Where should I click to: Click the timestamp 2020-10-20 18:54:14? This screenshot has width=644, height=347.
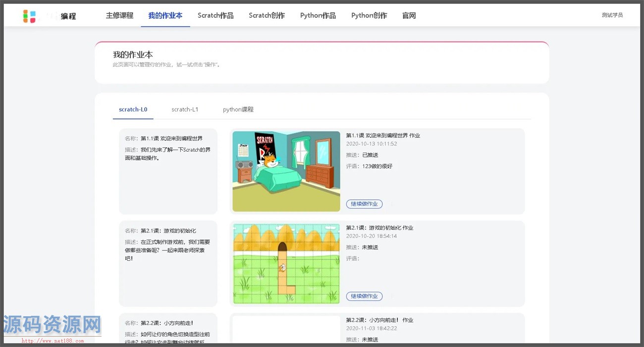pos(372,236)
